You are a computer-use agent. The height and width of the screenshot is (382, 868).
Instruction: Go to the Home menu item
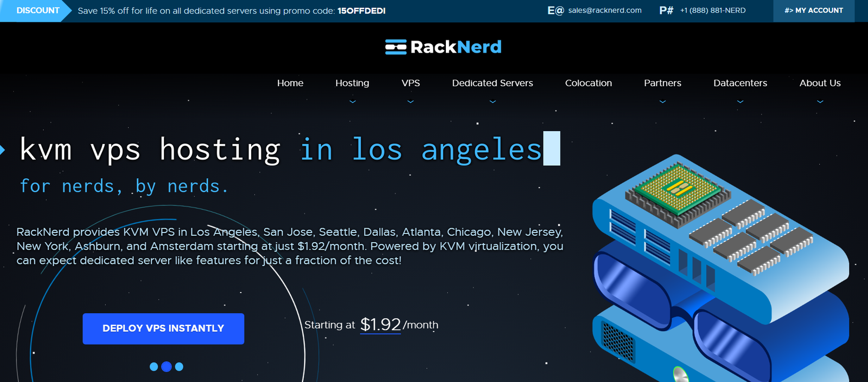pyautogui.click(x=290, y=83)
